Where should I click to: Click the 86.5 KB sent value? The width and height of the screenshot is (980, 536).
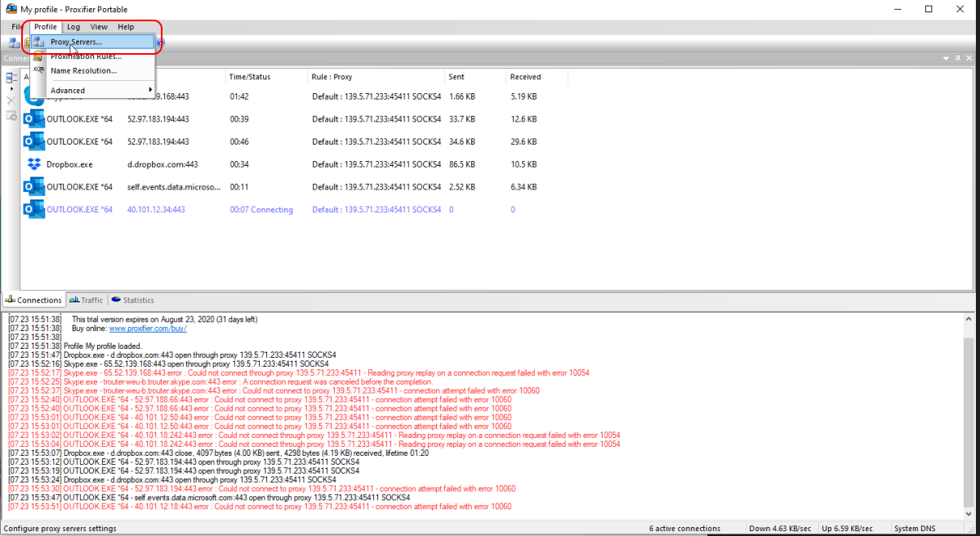point(463,164)
